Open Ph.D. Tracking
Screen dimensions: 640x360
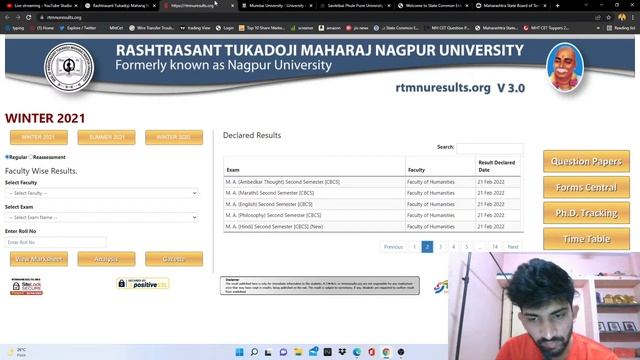point(587,213)
